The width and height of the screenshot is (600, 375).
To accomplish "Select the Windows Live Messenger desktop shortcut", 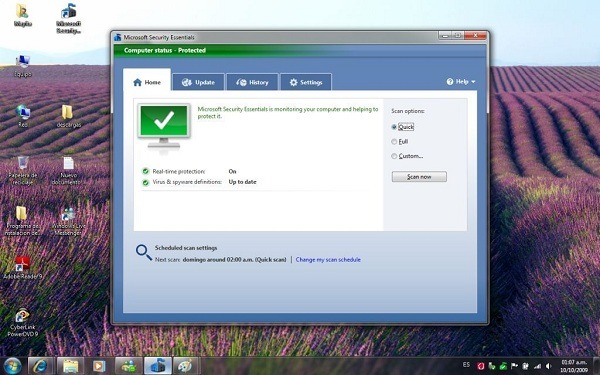I will pyautogui.click(x=68, y=221).
